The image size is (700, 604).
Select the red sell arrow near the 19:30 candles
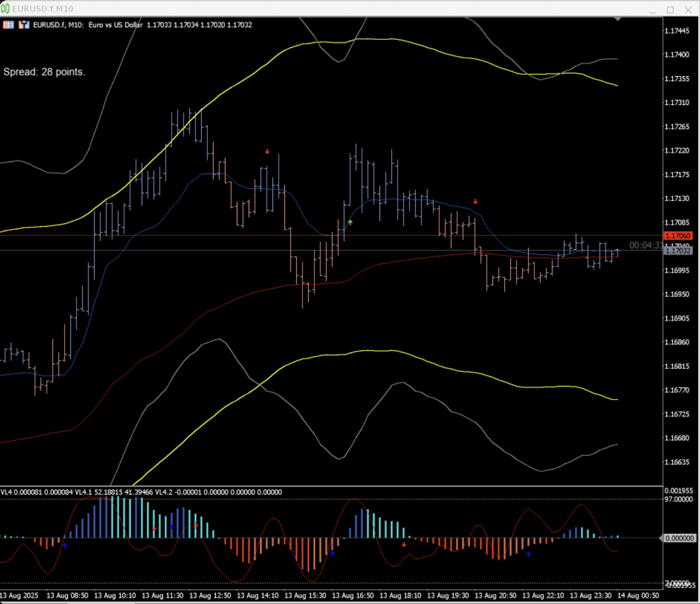coord(475,201)
